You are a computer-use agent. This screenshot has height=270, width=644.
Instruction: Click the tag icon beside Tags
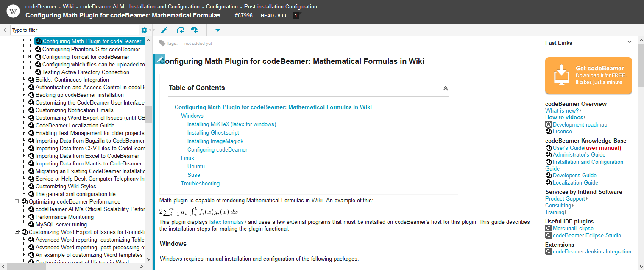pos(162,43)
